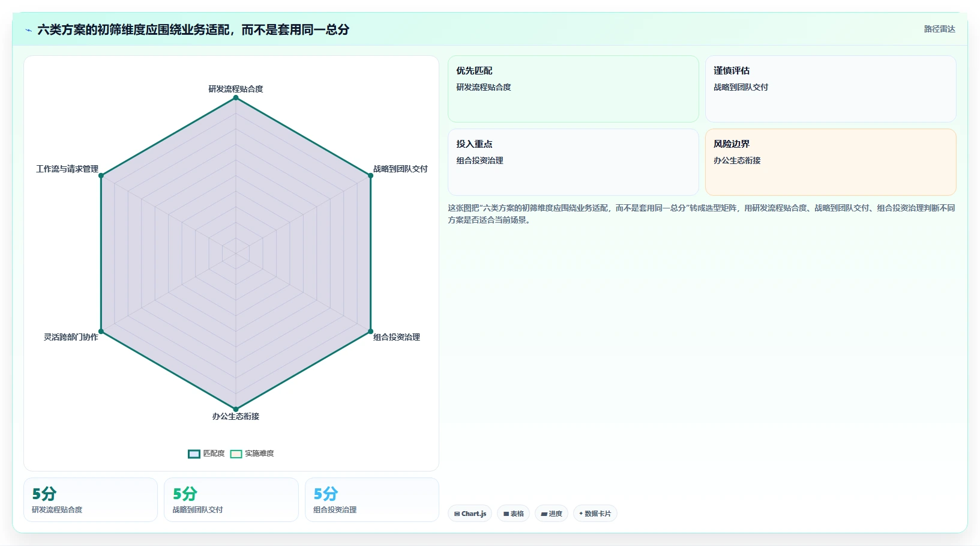980x546 pixels.
Task: Click the 5分 研发流程贴合度 stat card
Action: point(91,500)
